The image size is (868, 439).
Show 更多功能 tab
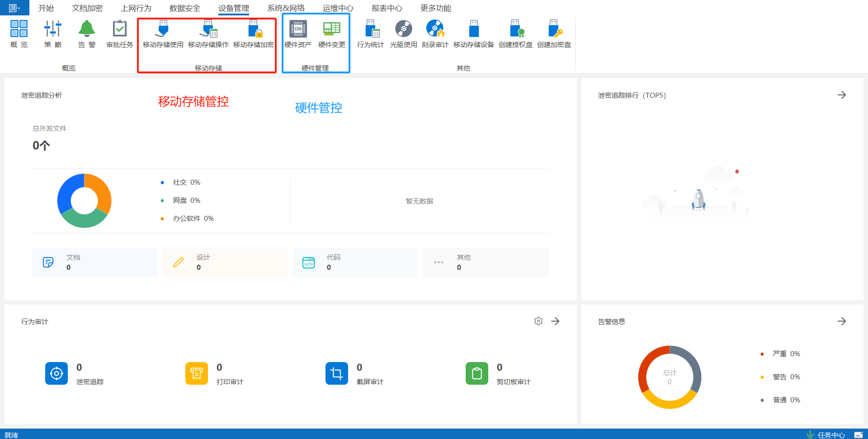(436, 8)
